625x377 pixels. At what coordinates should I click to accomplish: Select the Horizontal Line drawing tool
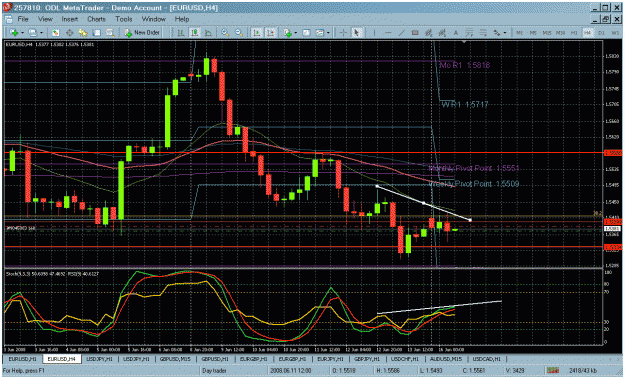click(388, 33)
